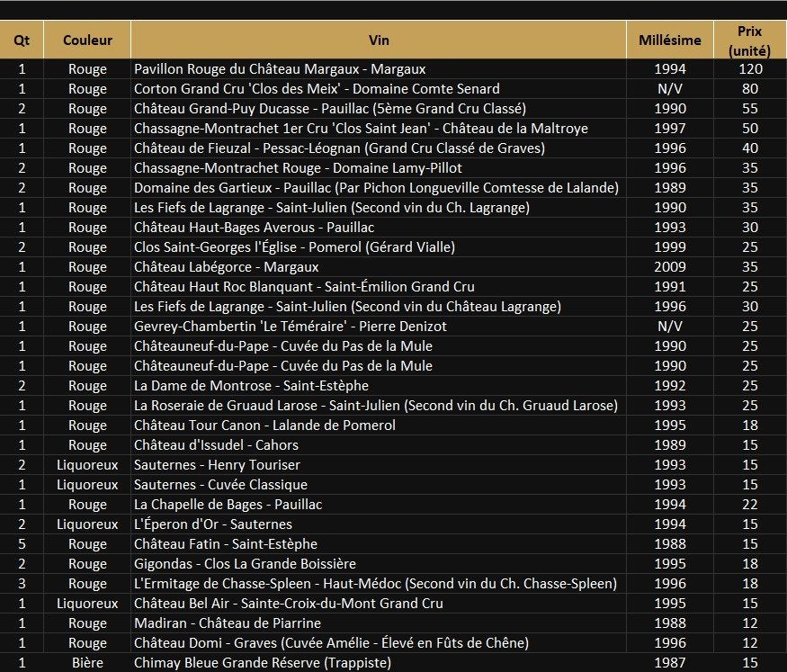Select the Couleur column header
The height and width of the screenshot is (672, 787).
point(87,40)
